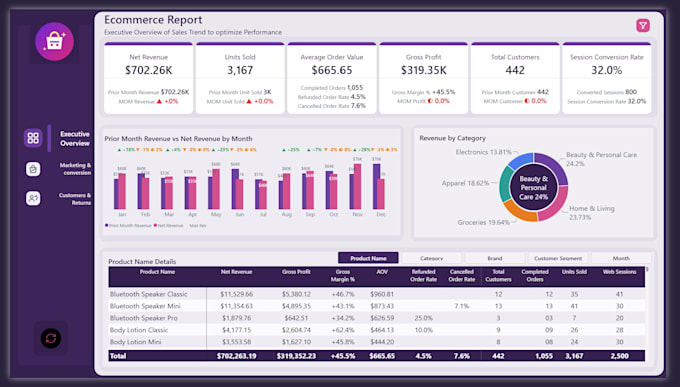Click the refresh icon in sidebar
This screenshot has width=680, height=387.
[x=51, y=338]
